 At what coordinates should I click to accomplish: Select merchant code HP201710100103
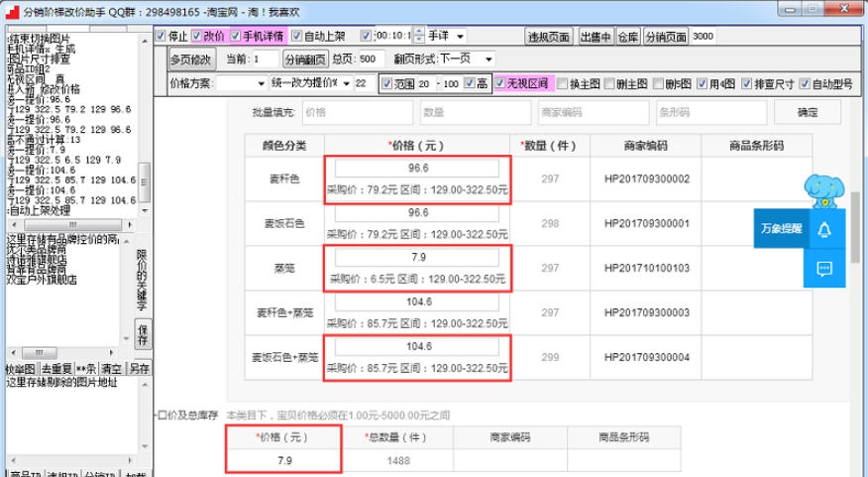pos(646,268)
